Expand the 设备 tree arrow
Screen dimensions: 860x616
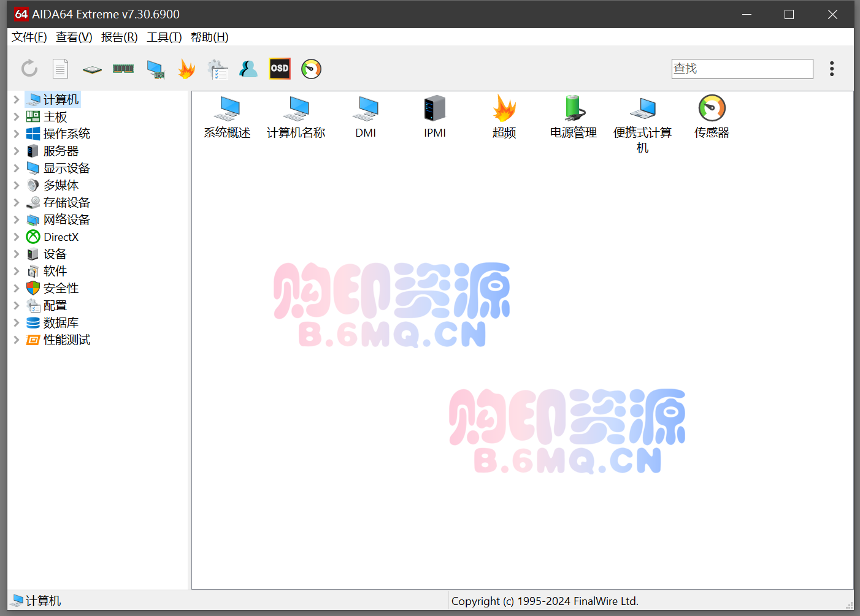point(17,254)
